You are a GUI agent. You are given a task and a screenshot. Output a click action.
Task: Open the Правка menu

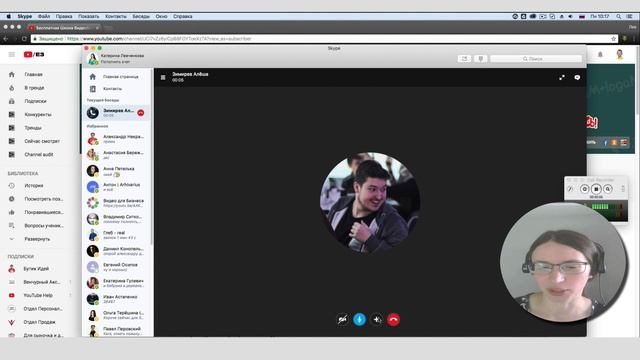64,16
